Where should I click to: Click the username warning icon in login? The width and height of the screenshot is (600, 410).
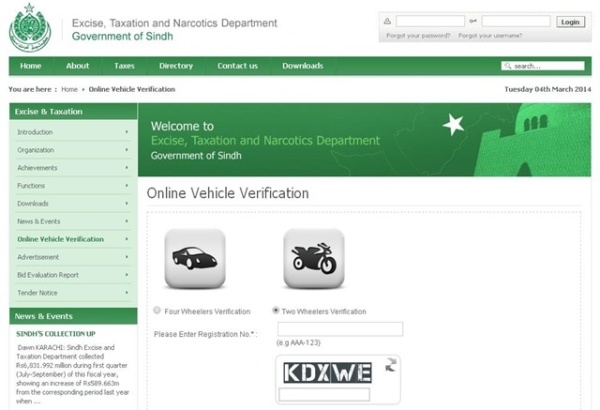387,21
